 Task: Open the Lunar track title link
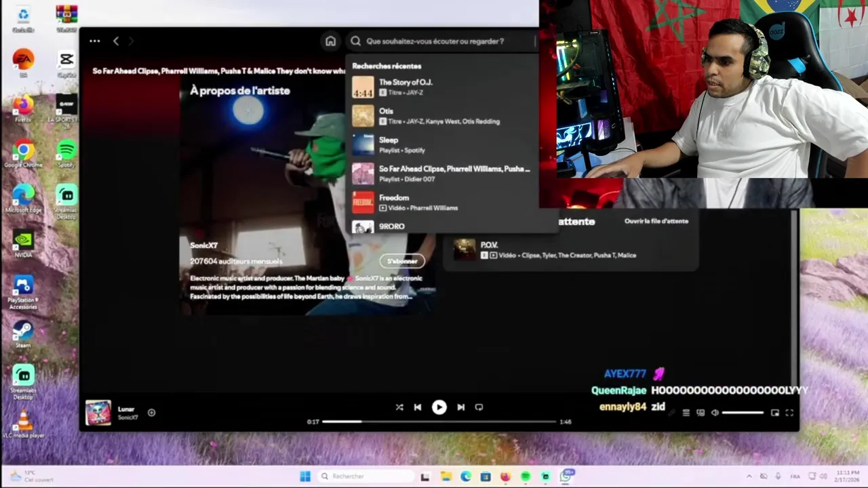pos(126,409)
